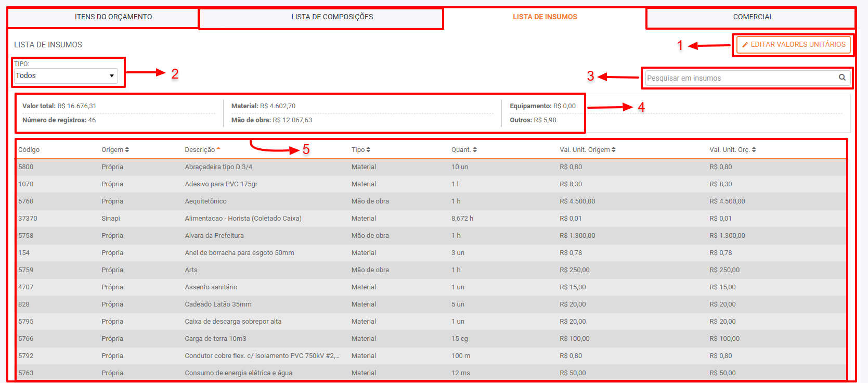This screenshot has width=868, height=383.
Task: Click the Código column header
Action: coord(29,150)
